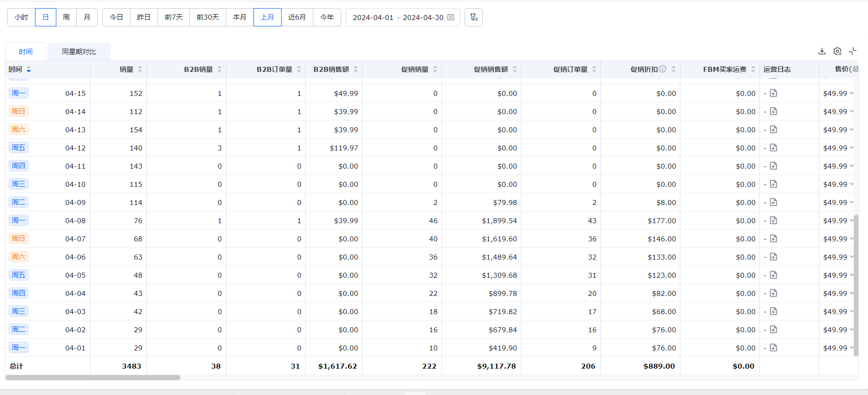Select the 周 granularity option
The height and width of the screenshot is (395, 868).
point(66,17)
